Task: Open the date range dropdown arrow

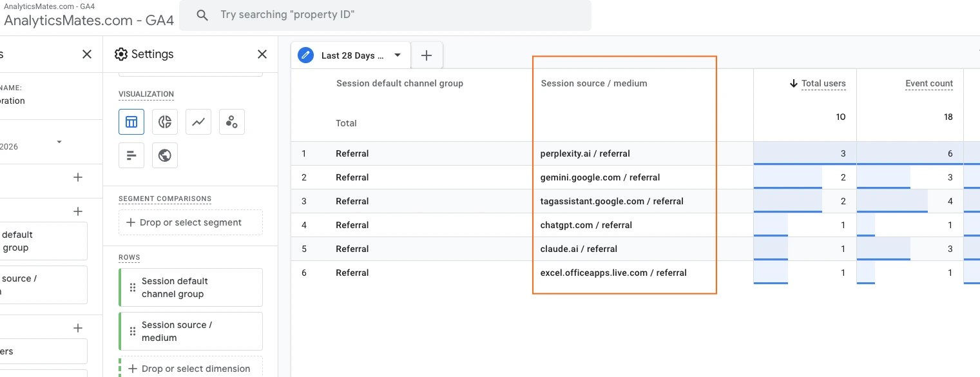Action: pyautogui.click(x=59, y=142)
